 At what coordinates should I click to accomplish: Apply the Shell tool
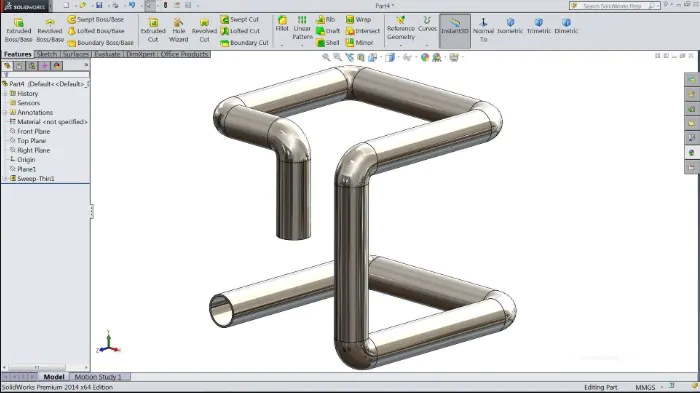coord(328,42)
